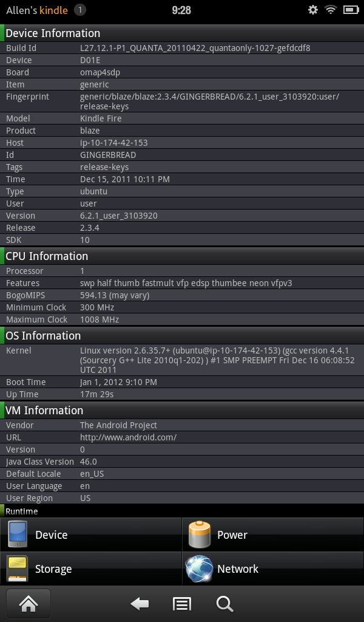The image size is (364, 622).
Task: Switch to the Device tab label
Action: [52, 535]
